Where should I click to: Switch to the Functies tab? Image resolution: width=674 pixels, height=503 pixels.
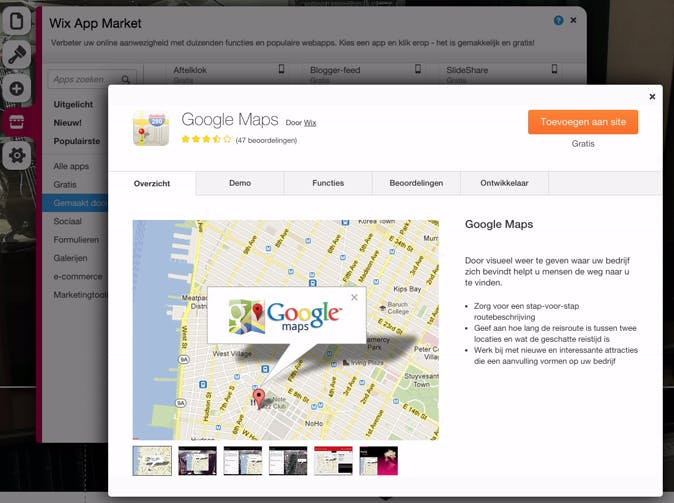pyautogui.click(x=328, y=183)
